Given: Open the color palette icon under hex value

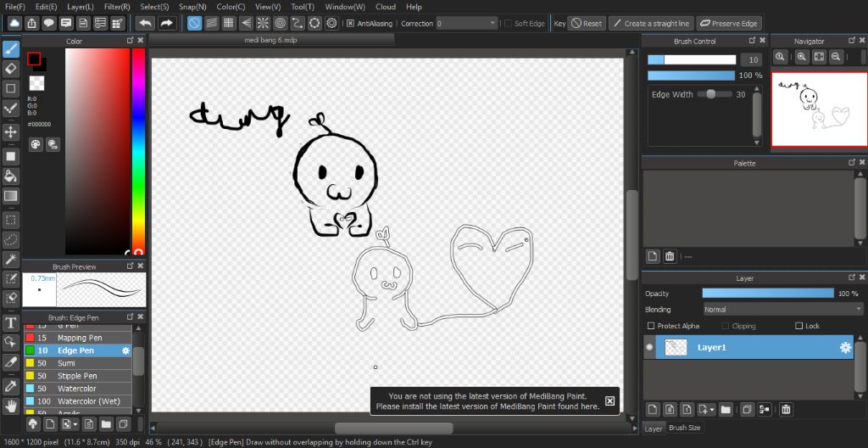Looking at the screenshot, I should 36,144.
